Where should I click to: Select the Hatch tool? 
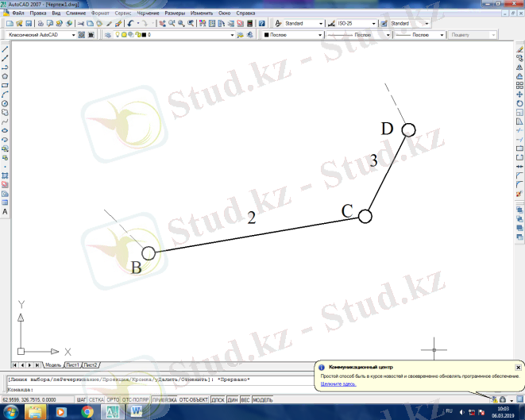coord(5,175)
